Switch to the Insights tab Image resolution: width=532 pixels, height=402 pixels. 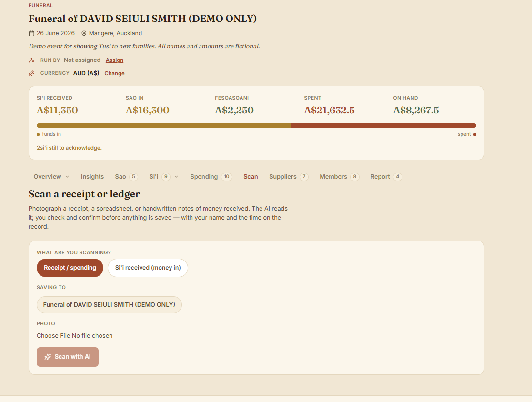pyautogui.click(x=92, y=176)
